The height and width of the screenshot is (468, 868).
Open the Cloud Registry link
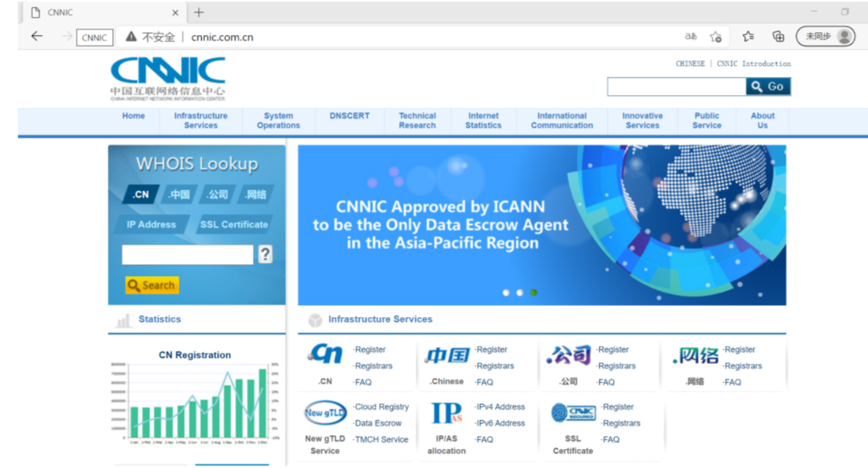[x=381, y=406]
